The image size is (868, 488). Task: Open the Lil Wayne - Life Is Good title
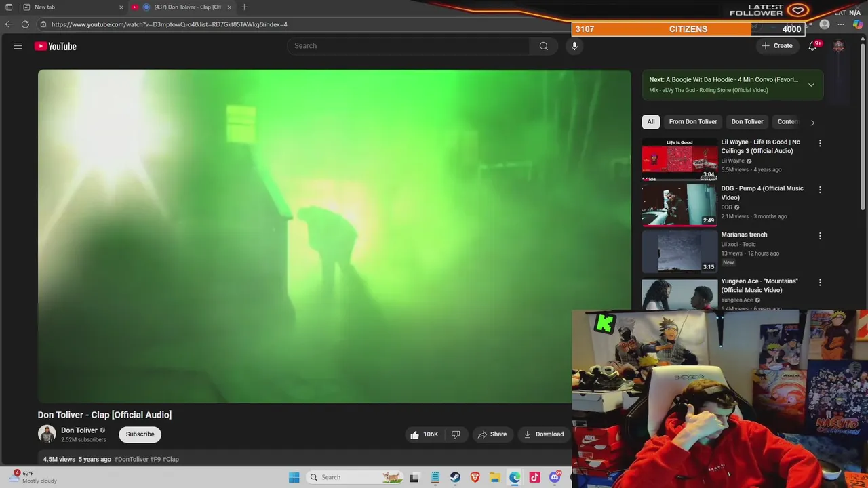click(761, 146)
